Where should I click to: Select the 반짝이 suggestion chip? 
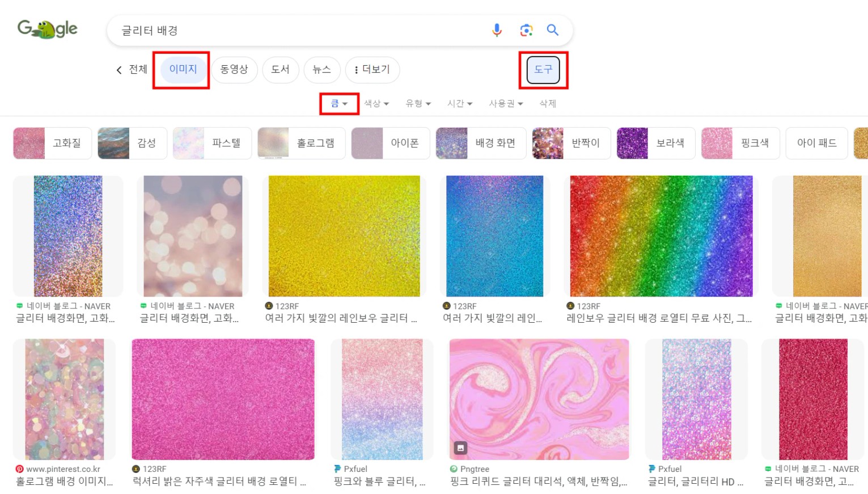[x=571, y=143]
